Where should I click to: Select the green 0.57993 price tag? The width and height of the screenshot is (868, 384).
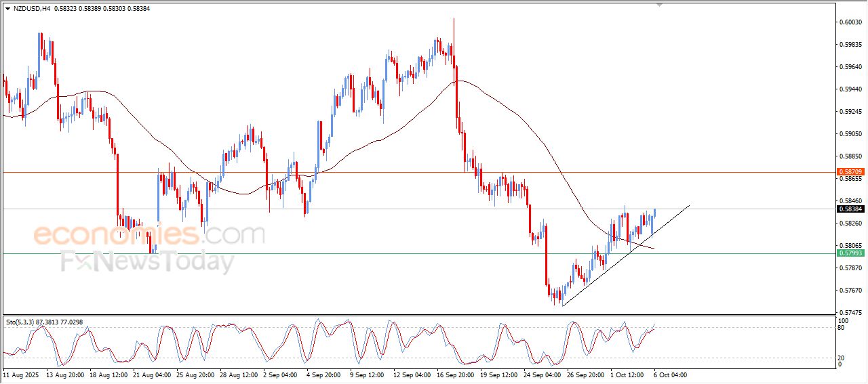(851, 253)
